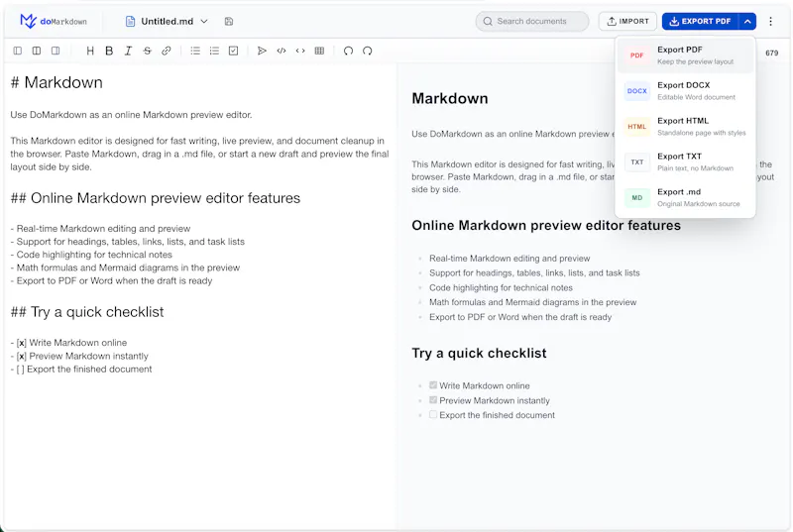The image size is (793, 532).
Task: Toggle the Write Markdown online checkbox
Action: point(433,385)
